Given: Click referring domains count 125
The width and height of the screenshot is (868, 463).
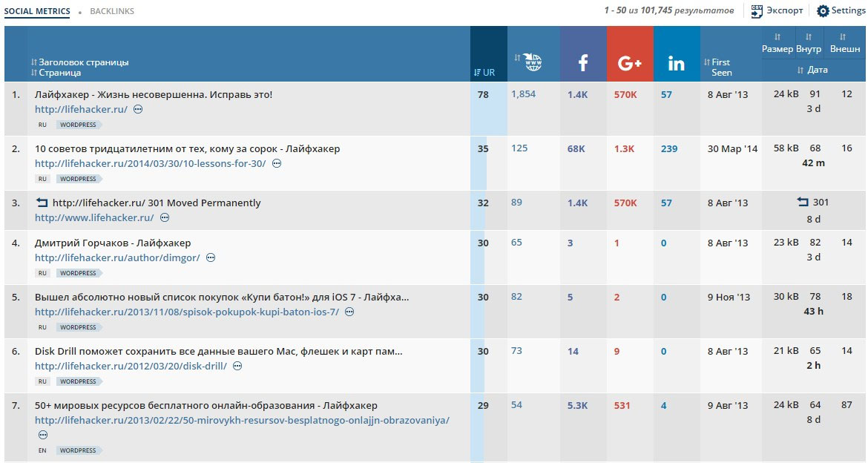Looking at the screenshot, I should pos(519,148).
